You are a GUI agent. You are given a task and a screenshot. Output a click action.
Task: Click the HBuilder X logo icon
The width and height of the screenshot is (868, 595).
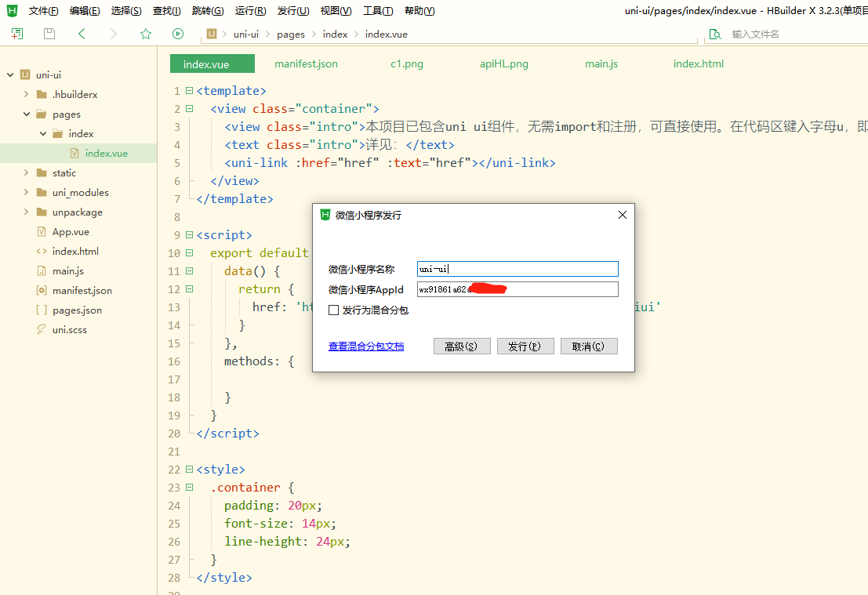(12, 10)
